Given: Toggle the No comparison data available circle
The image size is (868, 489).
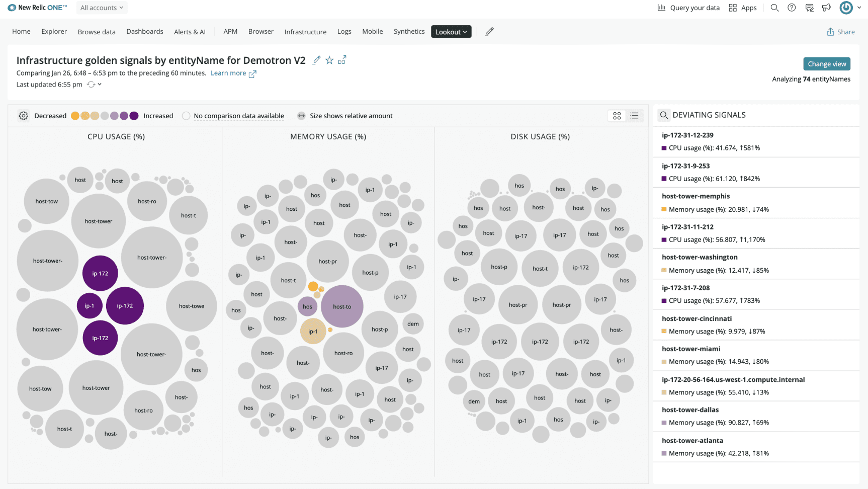Looking at the screenshot, I should [186, 116].
